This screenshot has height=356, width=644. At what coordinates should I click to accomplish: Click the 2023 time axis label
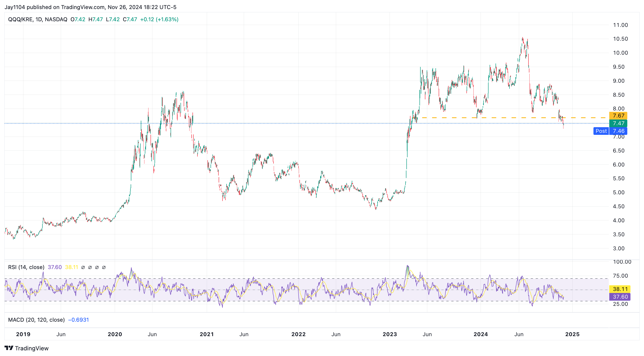[390, 334]
